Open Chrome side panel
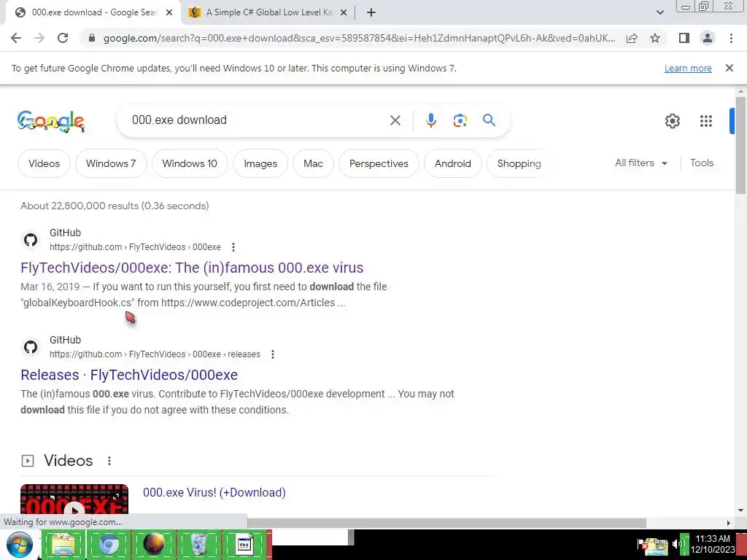The height and width of the screenshot is (560, 747). pyautogui.click(x=684, y=38)
